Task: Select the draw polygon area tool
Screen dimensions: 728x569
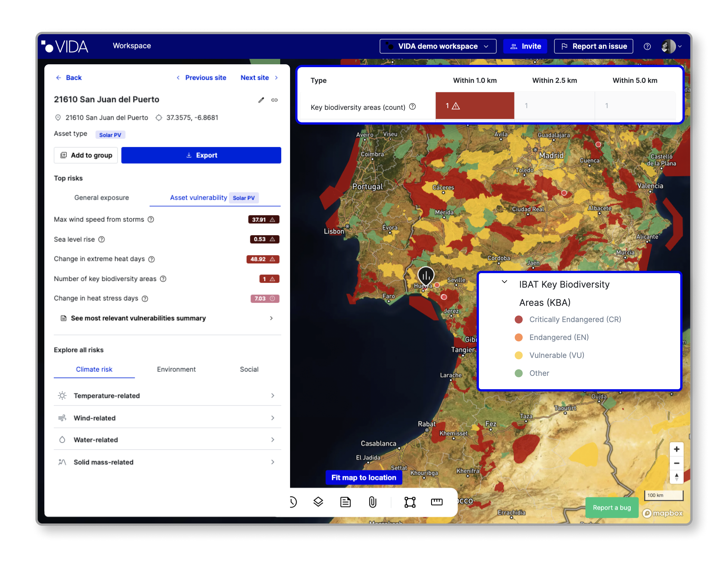Action: click(x=410, y=502)
